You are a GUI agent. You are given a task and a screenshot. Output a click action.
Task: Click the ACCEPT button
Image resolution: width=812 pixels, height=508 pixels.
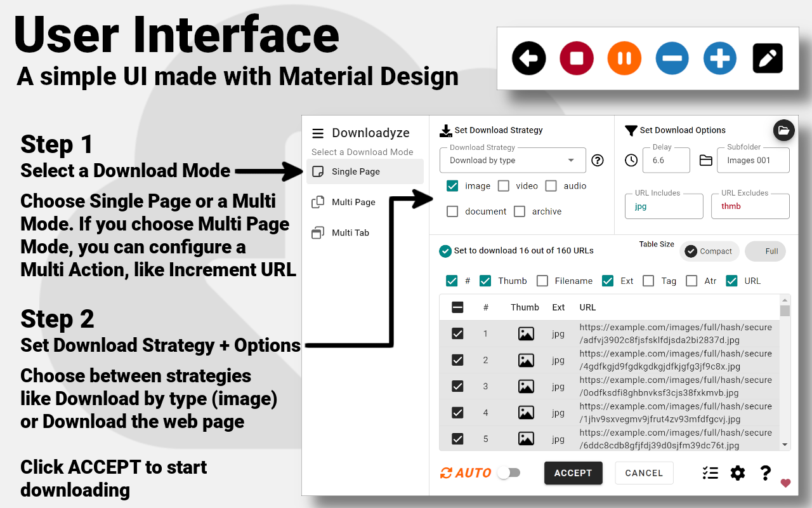pos(573,473)
